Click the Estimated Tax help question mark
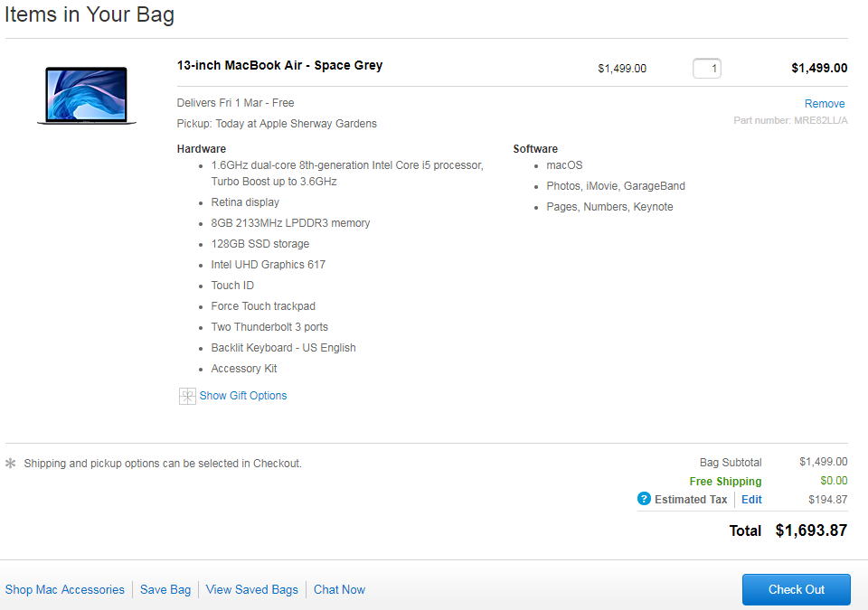The image size is (868, 610). tap(644, 499)
